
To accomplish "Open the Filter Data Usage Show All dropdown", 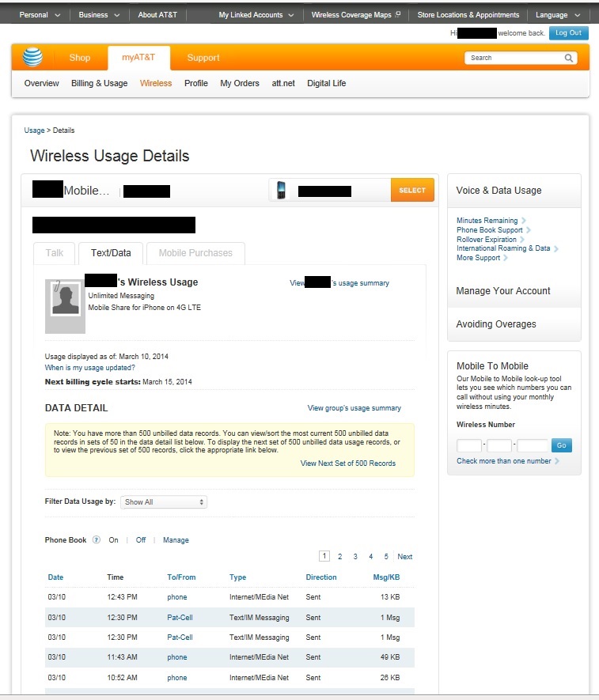I will click(x=164, y=502).
